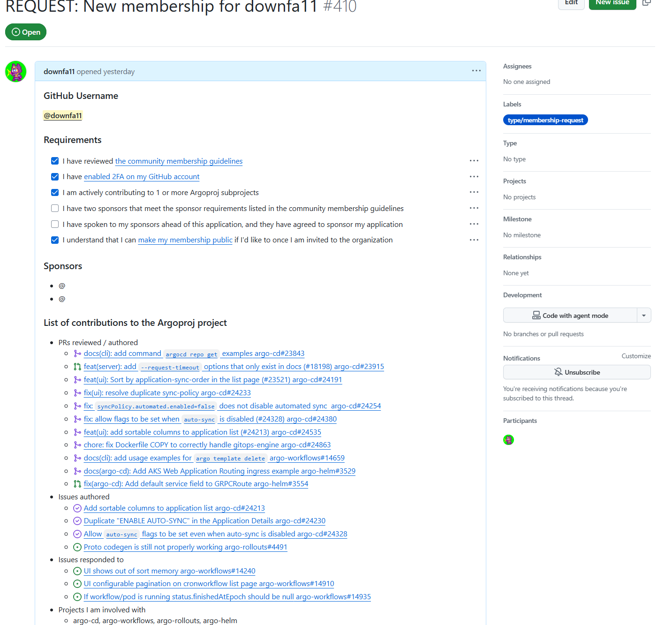Click merged icon beside argo-workflows#14659
Image resolution: width=672 pixels, height=625 pixels.
point(77,458)
